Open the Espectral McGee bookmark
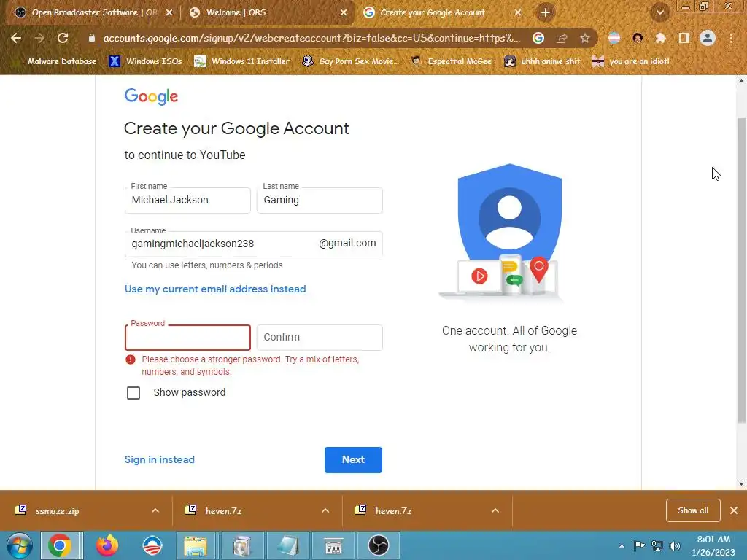The image size is (747, 560). [x=452, y=61]
